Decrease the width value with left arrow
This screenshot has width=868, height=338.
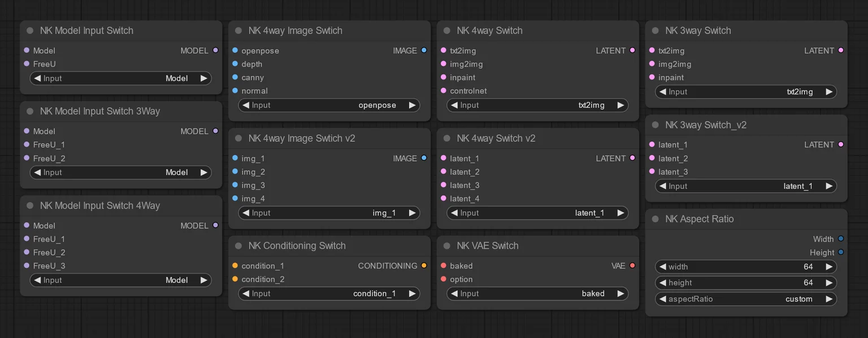pyautogui.click(x=662, y=267)
